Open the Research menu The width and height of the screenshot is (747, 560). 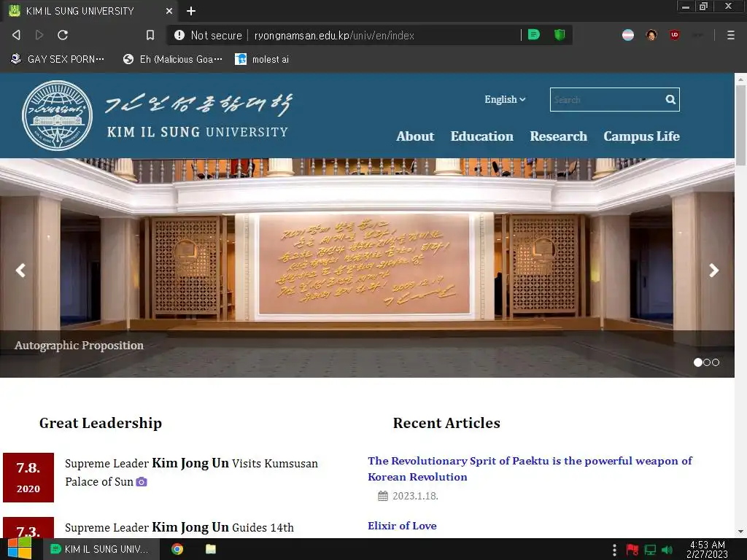[558, 136]
